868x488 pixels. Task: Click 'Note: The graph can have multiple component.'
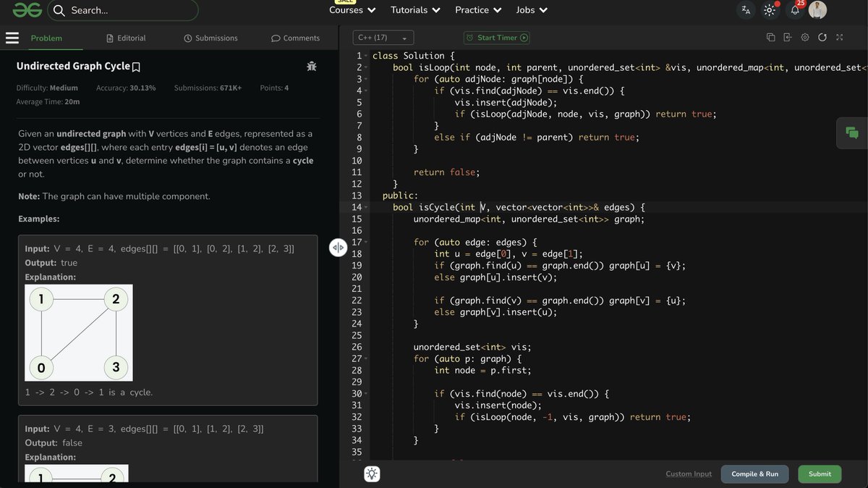114,196
